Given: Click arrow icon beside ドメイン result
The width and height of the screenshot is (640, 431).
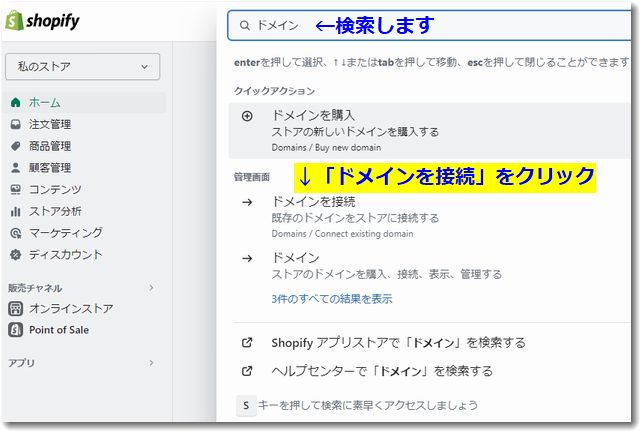Looking at the screenshot, I should tap(247, 258).
